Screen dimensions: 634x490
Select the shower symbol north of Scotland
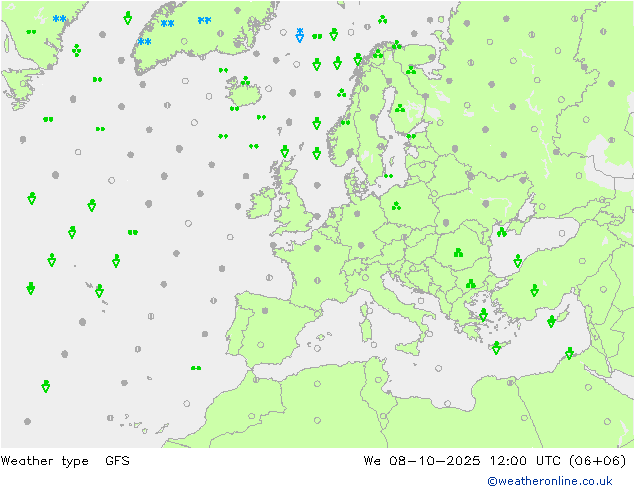click(285, 152)
